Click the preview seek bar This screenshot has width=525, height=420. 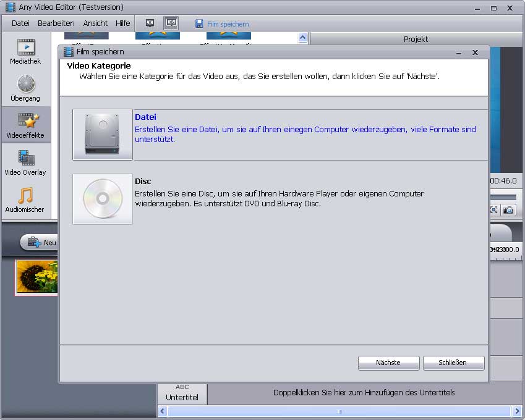[503, 197]
